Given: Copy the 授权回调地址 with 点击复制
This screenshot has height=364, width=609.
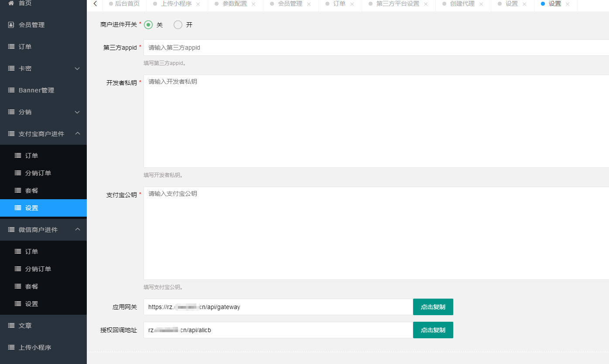Looking at the screenshot, I should (x=433, y=330).
